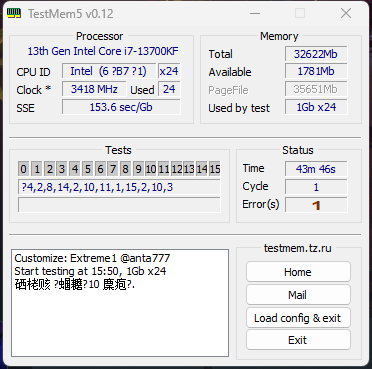
Task: Select test number 6 box
Action: pos(100,169)
